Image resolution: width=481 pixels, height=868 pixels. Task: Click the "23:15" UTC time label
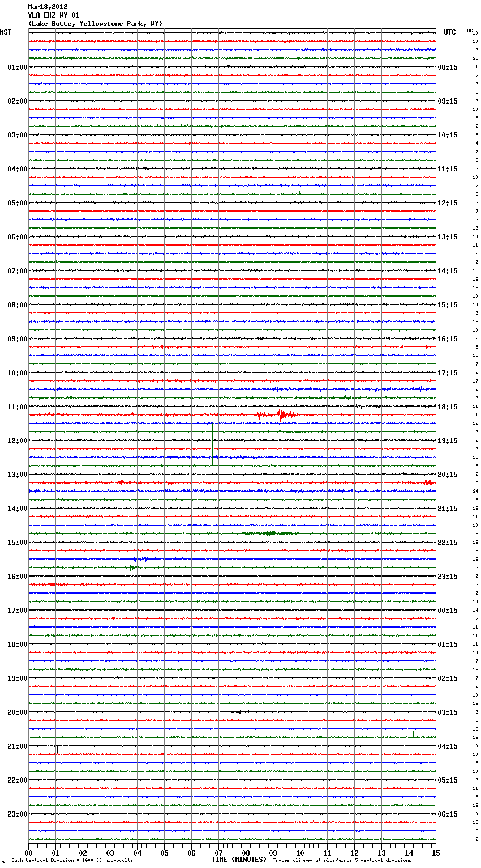448,577
